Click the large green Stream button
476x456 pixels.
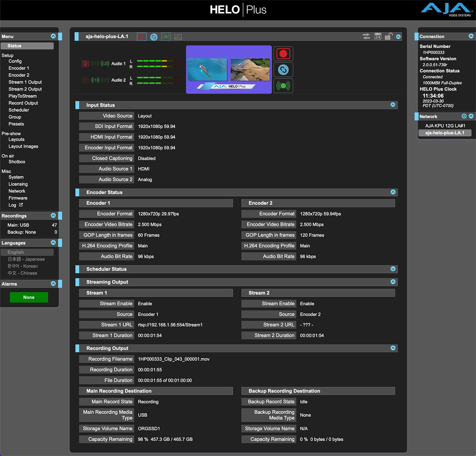tap(283, 86)
